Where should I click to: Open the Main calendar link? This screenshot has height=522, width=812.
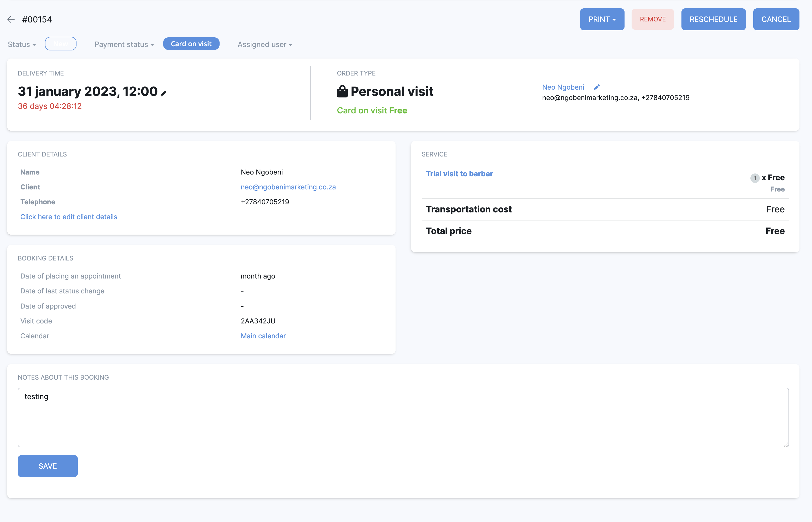263,336
